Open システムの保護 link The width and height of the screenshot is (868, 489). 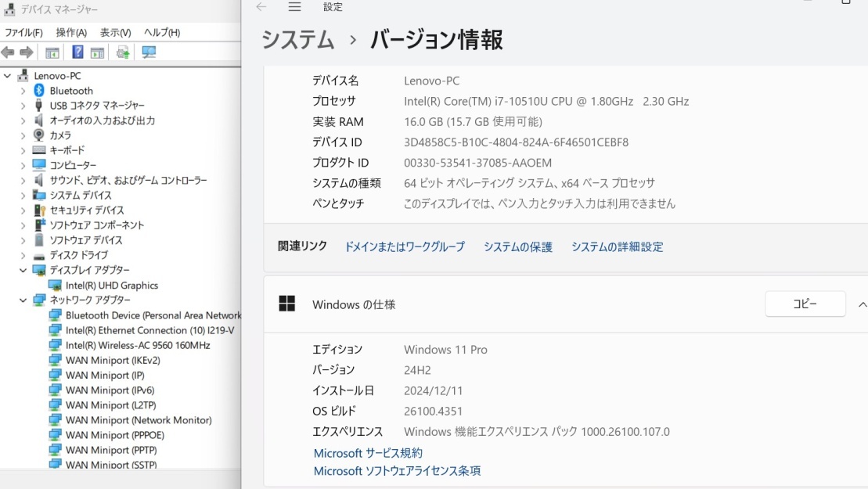518,246
